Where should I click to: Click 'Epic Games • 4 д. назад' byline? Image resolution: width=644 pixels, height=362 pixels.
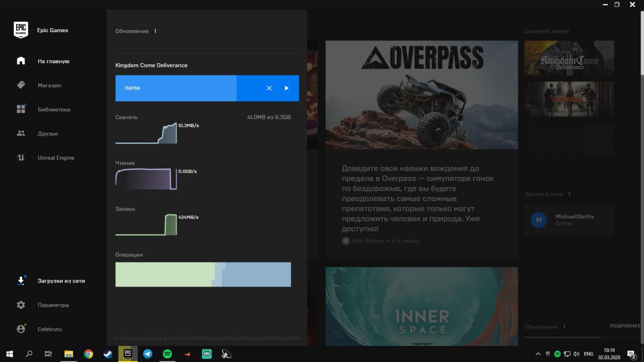tap(386, 241)
